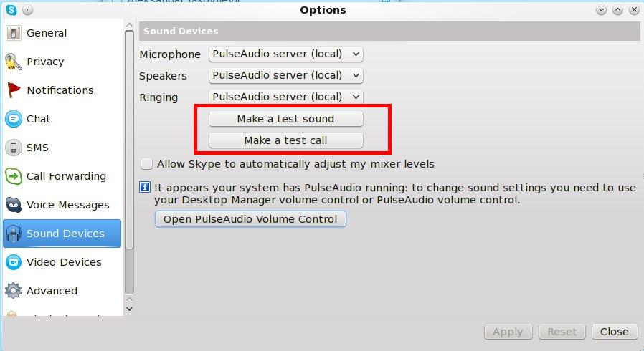Screen dimensions: 644x351
Task: Click the sidebar scrollbar down arrow
Action: tap(129, 308)
